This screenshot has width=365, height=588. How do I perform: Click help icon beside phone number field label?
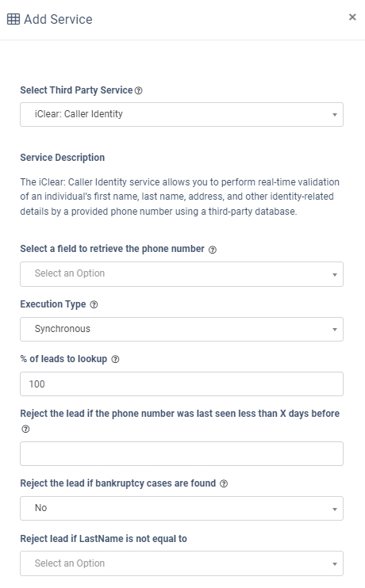point(213,250)
